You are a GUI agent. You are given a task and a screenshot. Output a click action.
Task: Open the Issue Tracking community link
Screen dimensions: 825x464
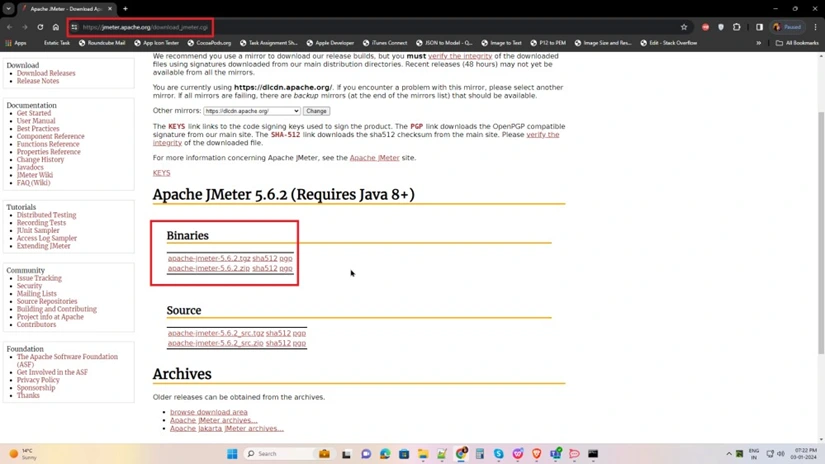39,278
